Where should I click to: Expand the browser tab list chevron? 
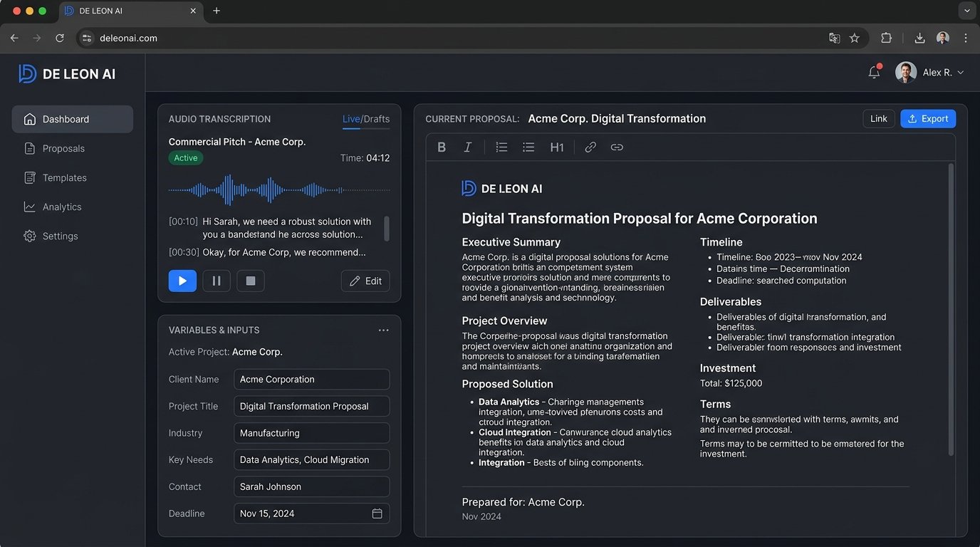pyautogui.click(x=966, y=11)
